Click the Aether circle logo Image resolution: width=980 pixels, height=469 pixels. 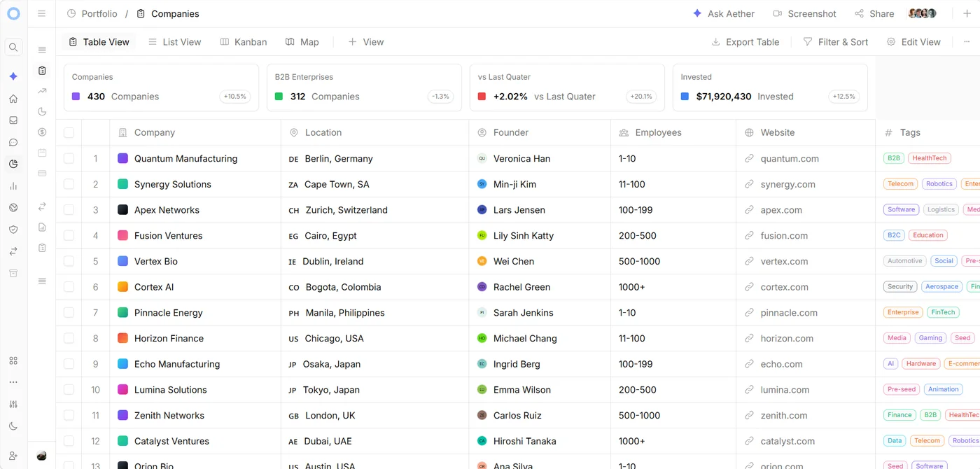[x=13, y=14]
